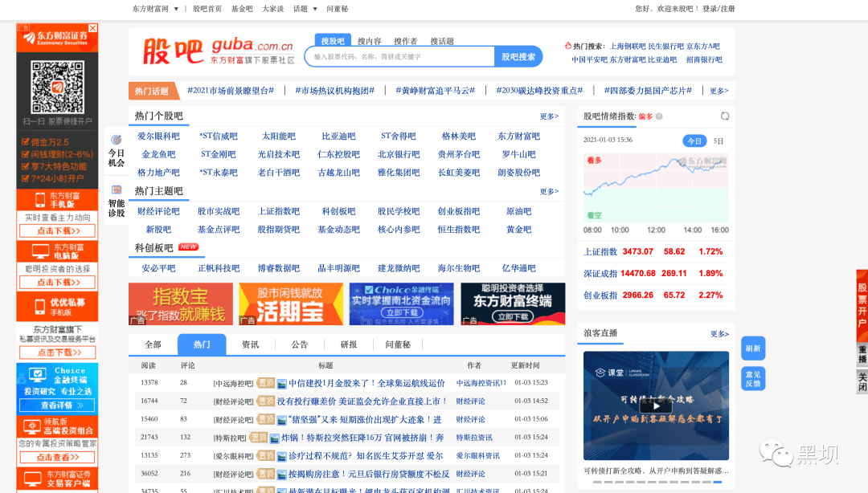Viewport: 868px width, 493px height.
Task: Click the 股吧 guba.com.cn logo
Action: coord(218,51)
